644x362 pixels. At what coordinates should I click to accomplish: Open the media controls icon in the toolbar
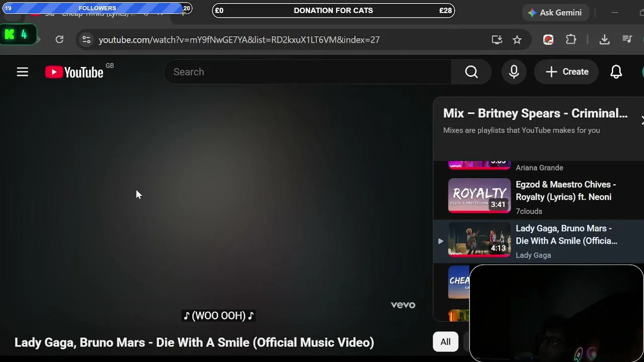coord(627,40)
